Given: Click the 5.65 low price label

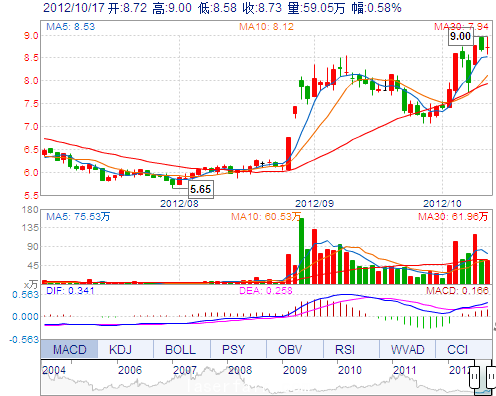Looking at the screenshot, I should tap(201, 189).
